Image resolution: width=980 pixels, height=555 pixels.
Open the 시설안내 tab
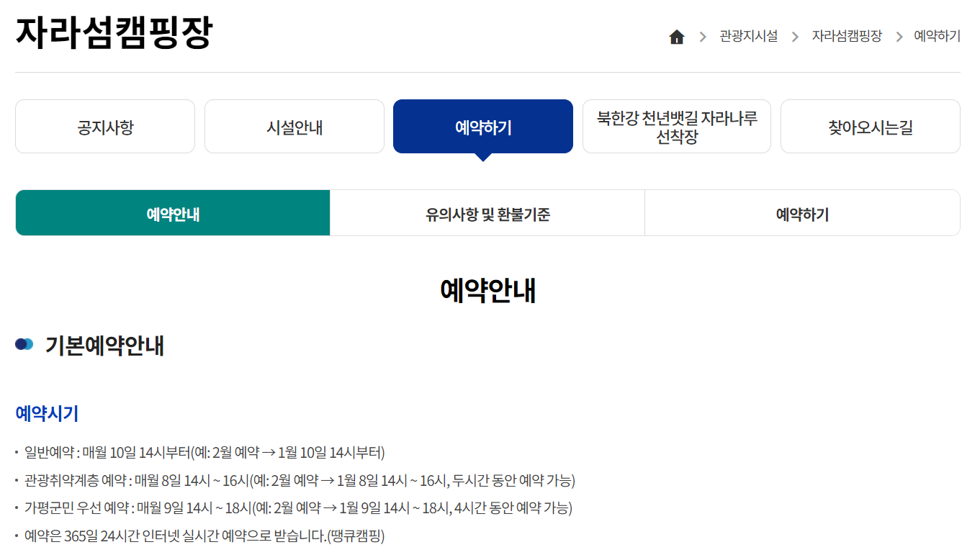pyautogui.click(x=294, y=126)
